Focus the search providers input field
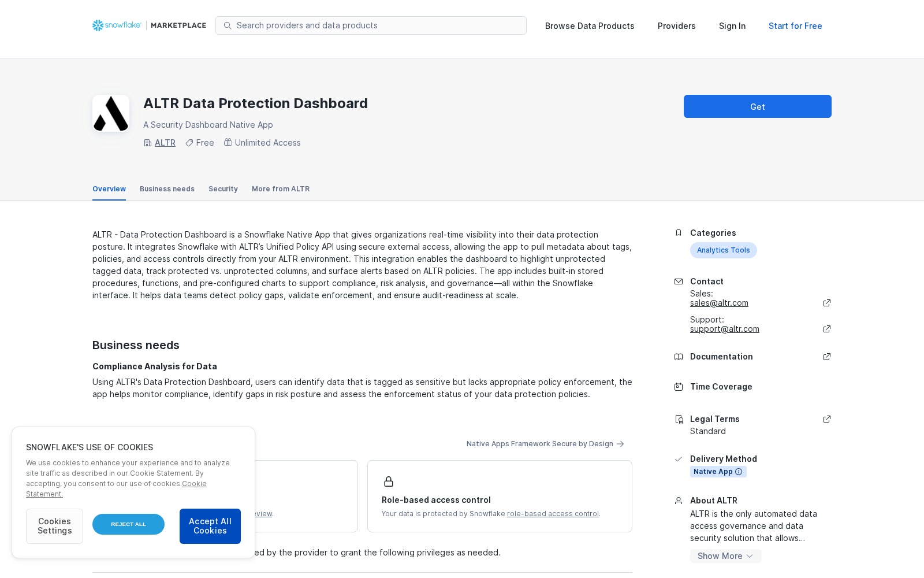This screenshot has width=924, height=578. (371, 25)
